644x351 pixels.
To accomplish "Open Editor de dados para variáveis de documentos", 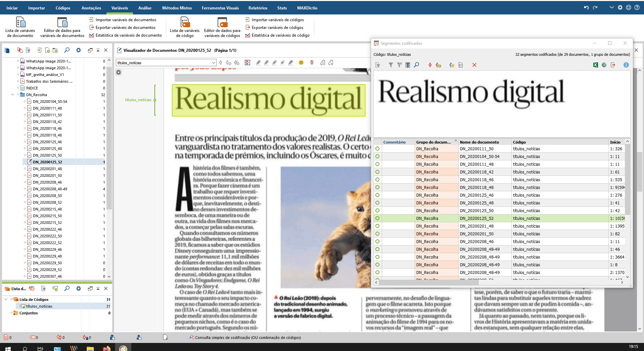I will click(62, 27).
